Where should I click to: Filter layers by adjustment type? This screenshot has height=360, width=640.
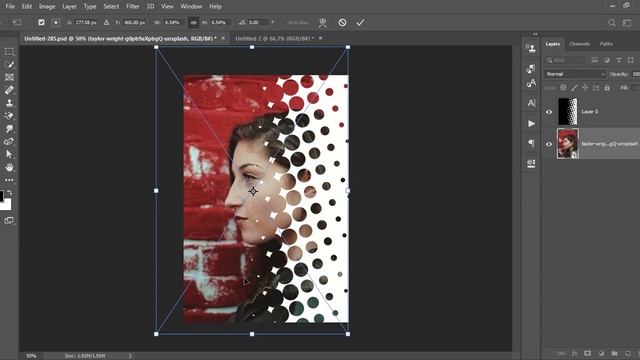click(607, 60)
